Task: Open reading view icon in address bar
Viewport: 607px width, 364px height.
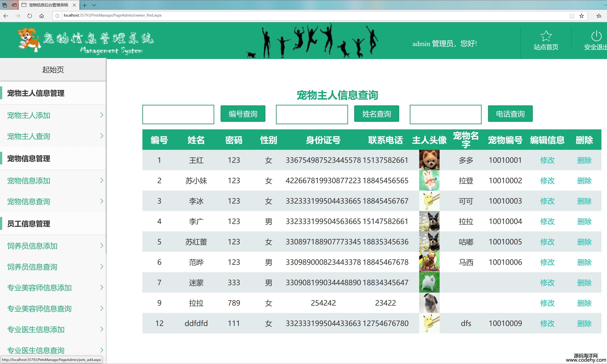Action: tap(572, 16)
